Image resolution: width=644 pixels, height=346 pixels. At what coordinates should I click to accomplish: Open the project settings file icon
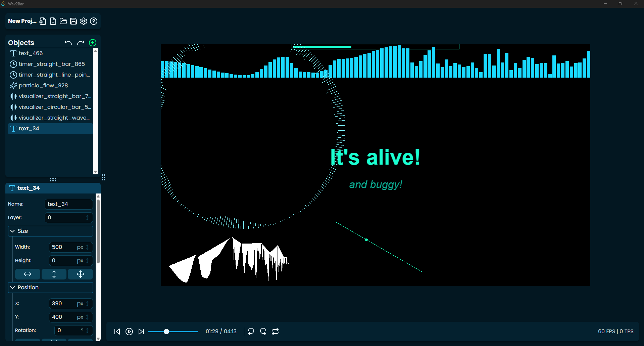click(x=43, y=21)
